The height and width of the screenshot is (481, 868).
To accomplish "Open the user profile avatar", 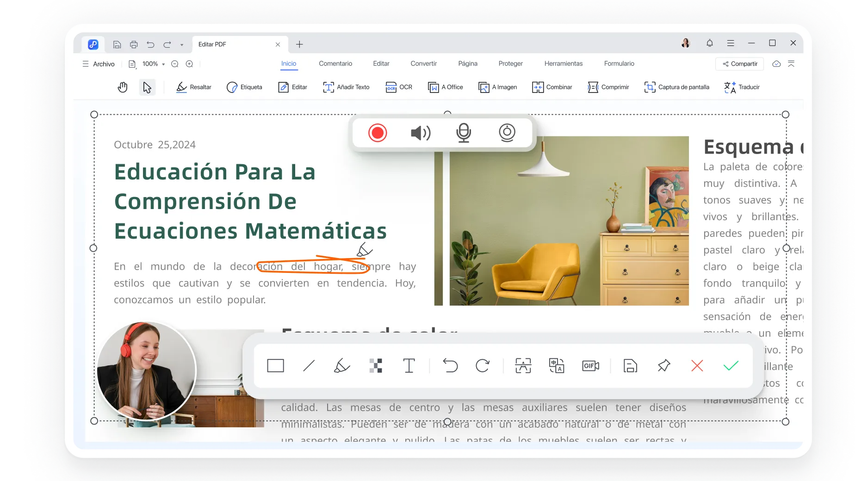I will point(686,43).
